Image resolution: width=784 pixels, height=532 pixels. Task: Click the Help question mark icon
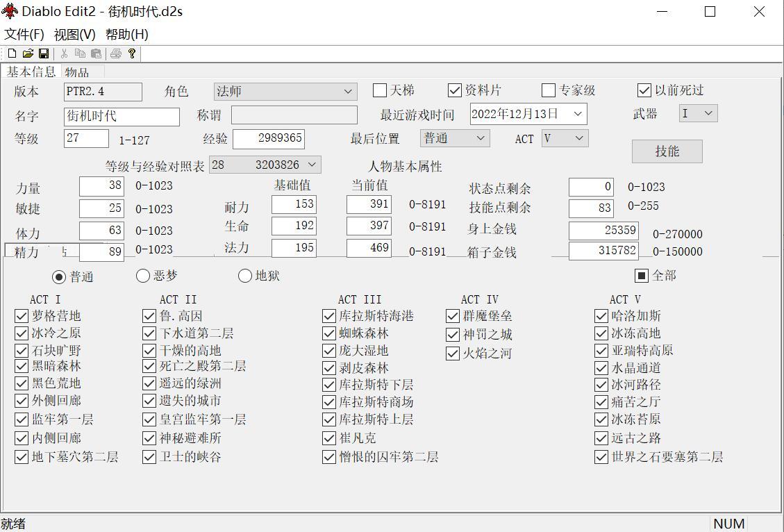tap(131, 53)
